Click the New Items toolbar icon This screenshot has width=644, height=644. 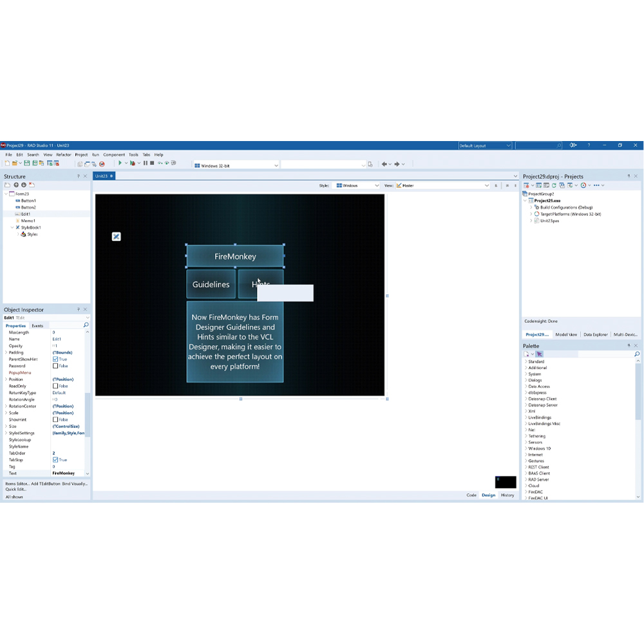7,164
